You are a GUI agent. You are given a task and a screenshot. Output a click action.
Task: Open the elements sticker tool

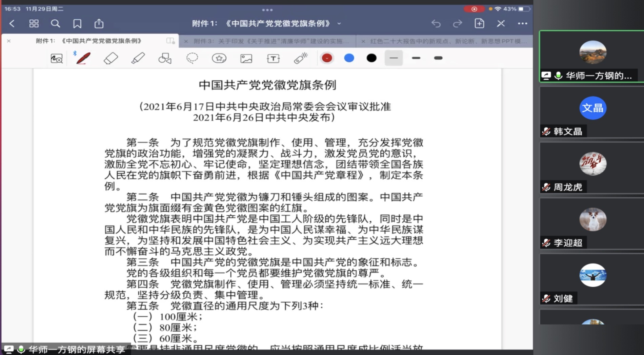click(x=219, y=58)
